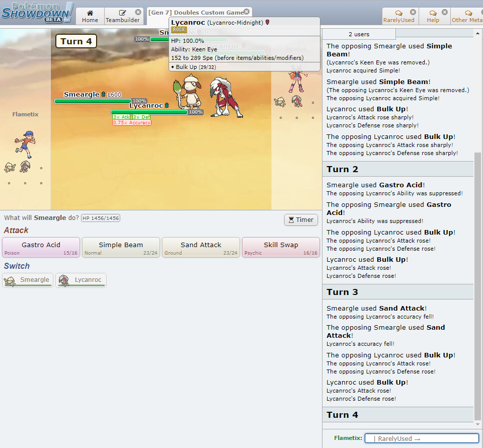Close the Teambuilder tab
Image resolution: width=483 pixels, height=448 pixels.
[x=138, y=12]
